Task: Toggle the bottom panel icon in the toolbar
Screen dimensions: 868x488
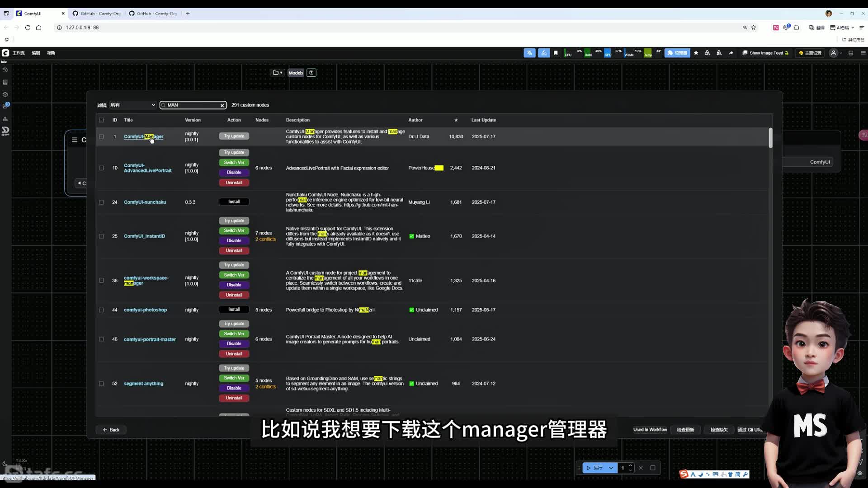Action: (851, 53)
